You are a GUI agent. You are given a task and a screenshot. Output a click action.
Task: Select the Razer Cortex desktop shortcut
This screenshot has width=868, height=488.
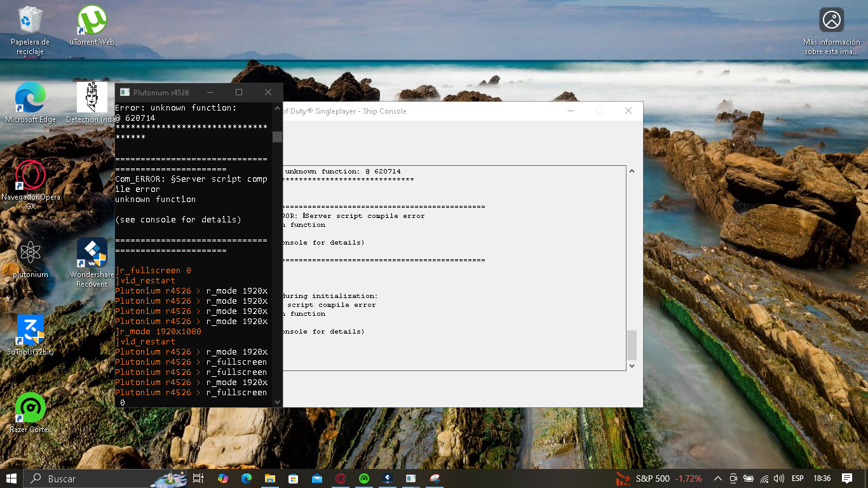coord(31,413)
